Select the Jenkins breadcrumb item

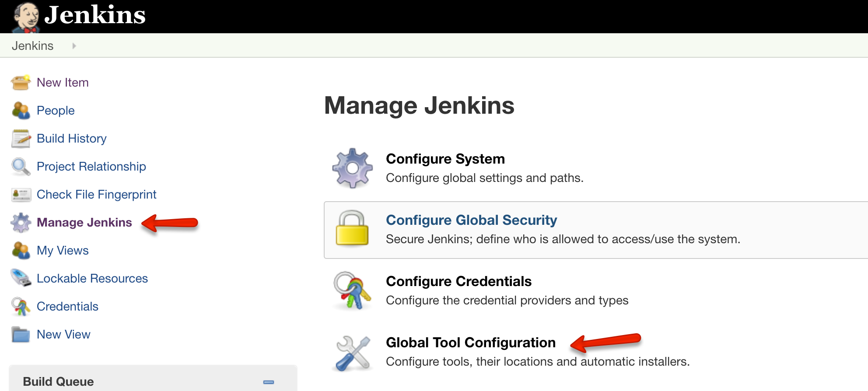pyautogui.click(x=33, y=46)
